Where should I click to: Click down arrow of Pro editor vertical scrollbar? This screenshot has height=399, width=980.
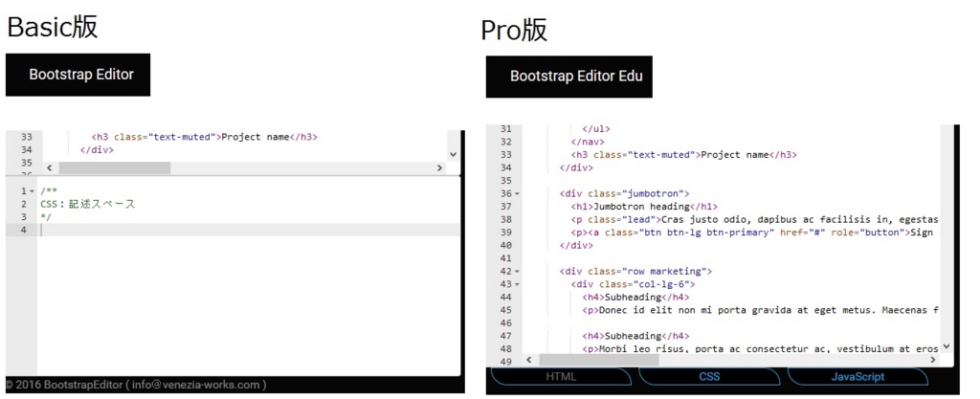click(x=947, y=346)
